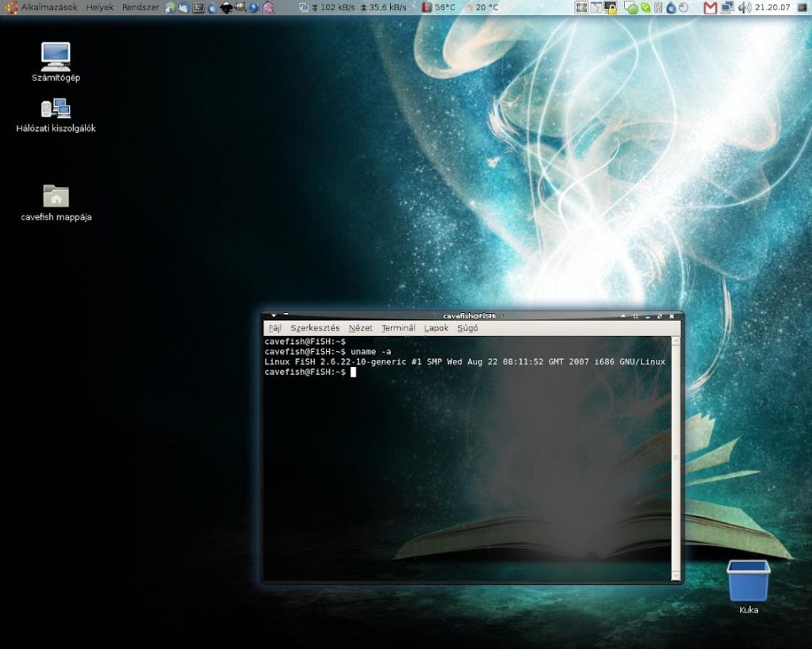Click the clock showing 21.20.07
This screenshot has height=649, width=812.
[772, 8]
